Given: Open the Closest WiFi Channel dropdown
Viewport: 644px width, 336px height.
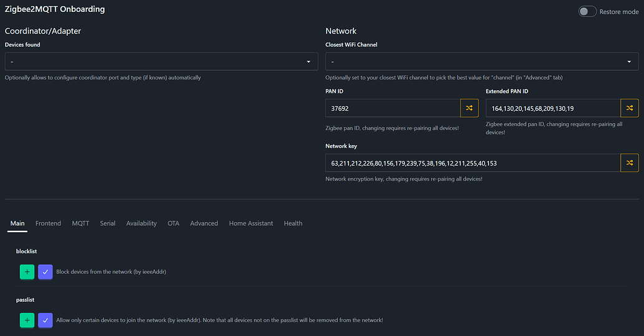Looking at the screenshot, I should tap(482, 62).
